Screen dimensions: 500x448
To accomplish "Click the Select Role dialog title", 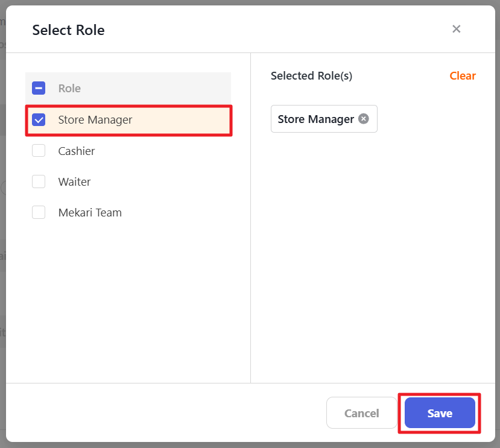I will 68,30.
